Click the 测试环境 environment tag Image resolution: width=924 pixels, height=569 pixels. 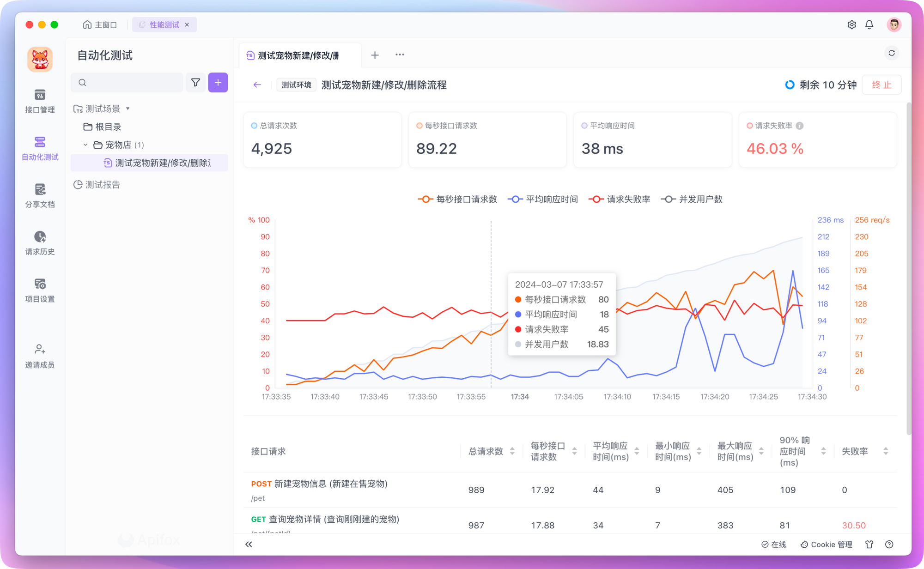(x=296, y=85)
